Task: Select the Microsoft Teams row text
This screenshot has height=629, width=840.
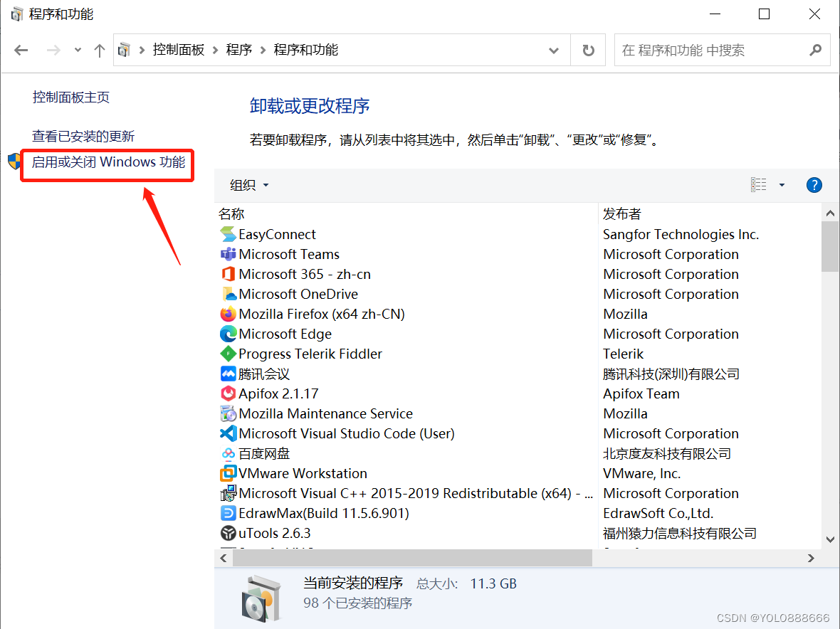Action: (289, 254)
